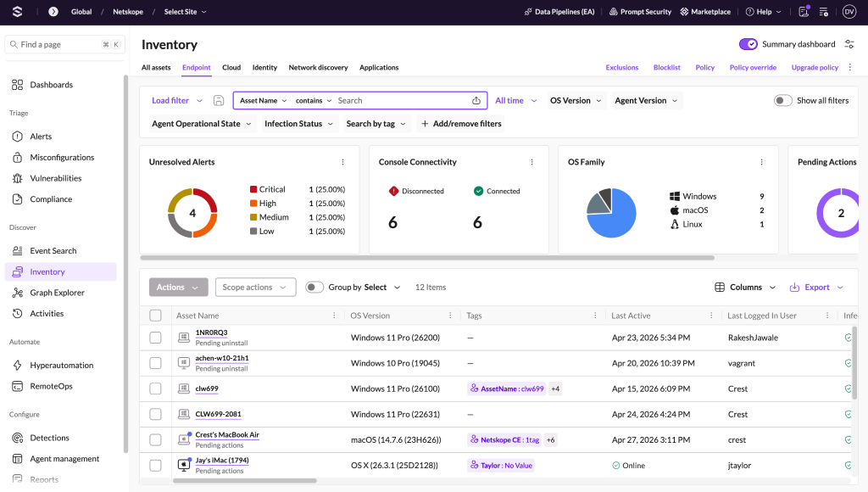
Task: Open Data Pipelines (EA)
Action: 559,12
